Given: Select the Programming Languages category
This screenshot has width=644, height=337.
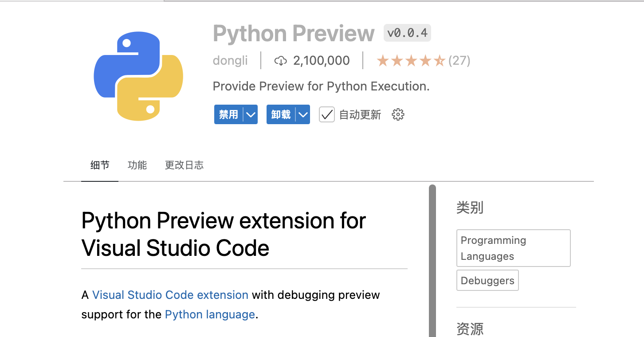Looking at the screenshot, I should tap(513, 248).
